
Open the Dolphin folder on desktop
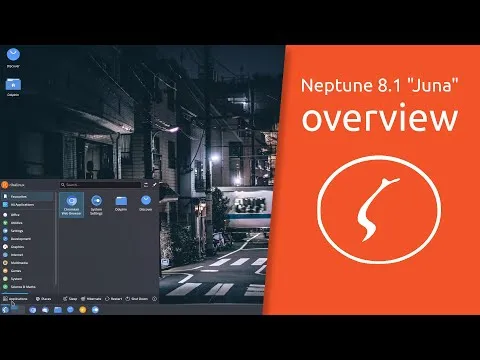tap(13, 87)
